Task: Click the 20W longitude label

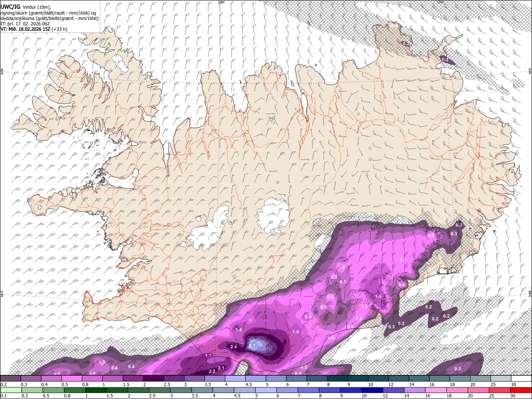Action: (221, 2)
